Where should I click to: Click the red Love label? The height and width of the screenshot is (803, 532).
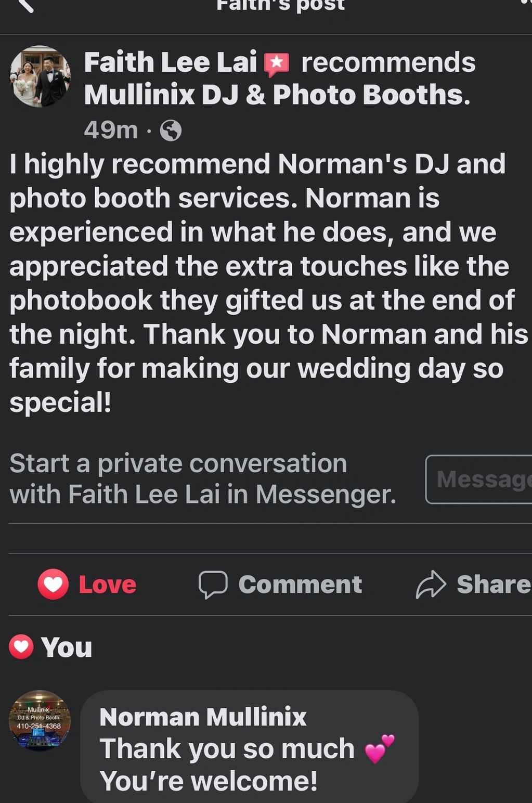(x=108, y=585)
